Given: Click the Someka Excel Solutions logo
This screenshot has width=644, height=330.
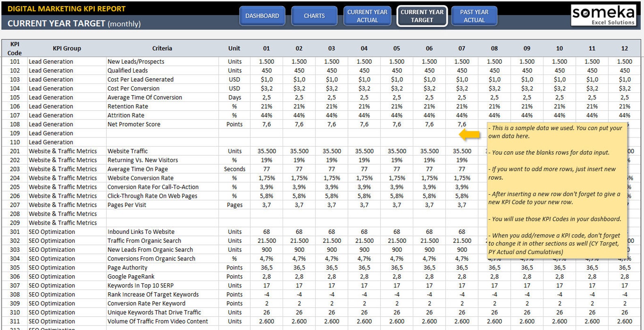Looking at the screenshot, I should pos(603,15).
